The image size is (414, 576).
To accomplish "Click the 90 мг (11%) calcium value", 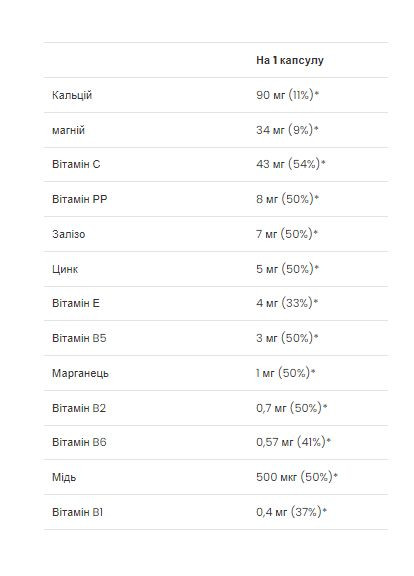I will coord(288,95).
